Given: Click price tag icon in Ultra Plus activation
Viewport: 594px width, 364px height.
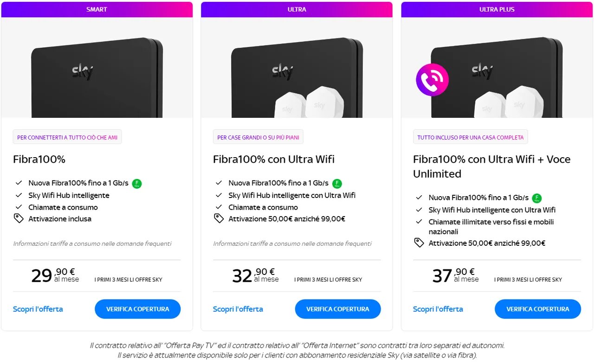Looking at the screenshot, I should (419, 243).
